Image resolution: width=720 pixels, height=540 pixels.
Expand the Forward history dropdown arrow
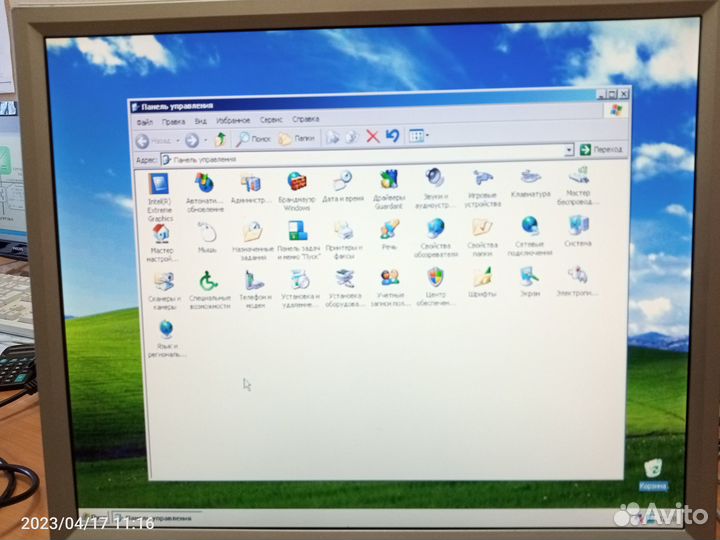[206, 140]
